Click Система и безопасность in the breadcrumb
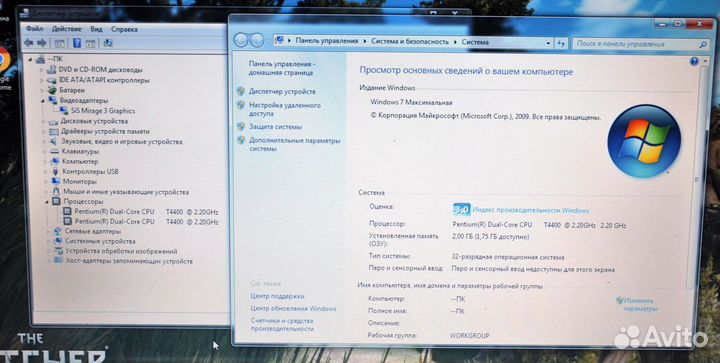 [410, 41]
